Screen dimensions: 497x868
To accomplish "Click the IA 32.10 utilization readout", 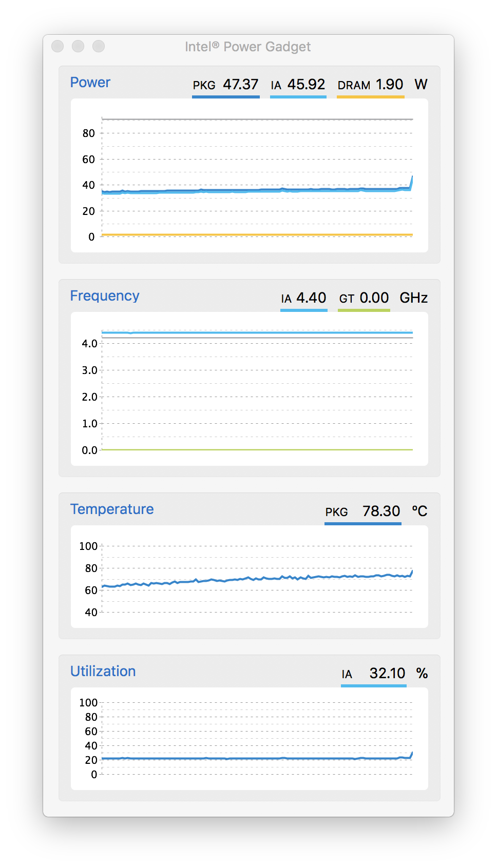I will [x=373, y=674].
